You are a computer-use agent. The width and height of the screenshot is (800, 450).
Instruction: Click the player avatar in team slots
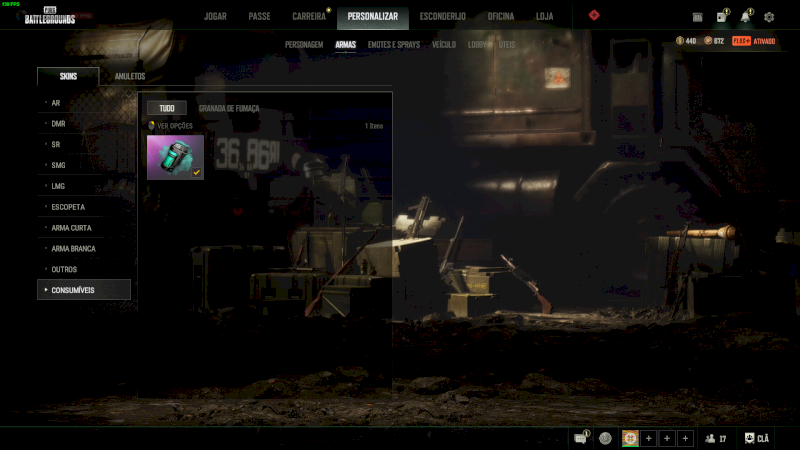click(x=630, y=438)
